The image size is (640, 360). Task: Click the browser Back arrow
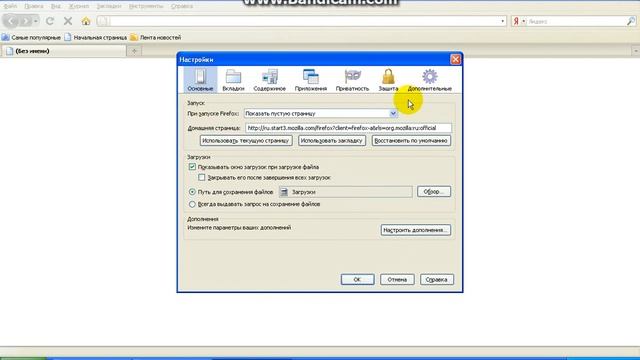(11, 21)
